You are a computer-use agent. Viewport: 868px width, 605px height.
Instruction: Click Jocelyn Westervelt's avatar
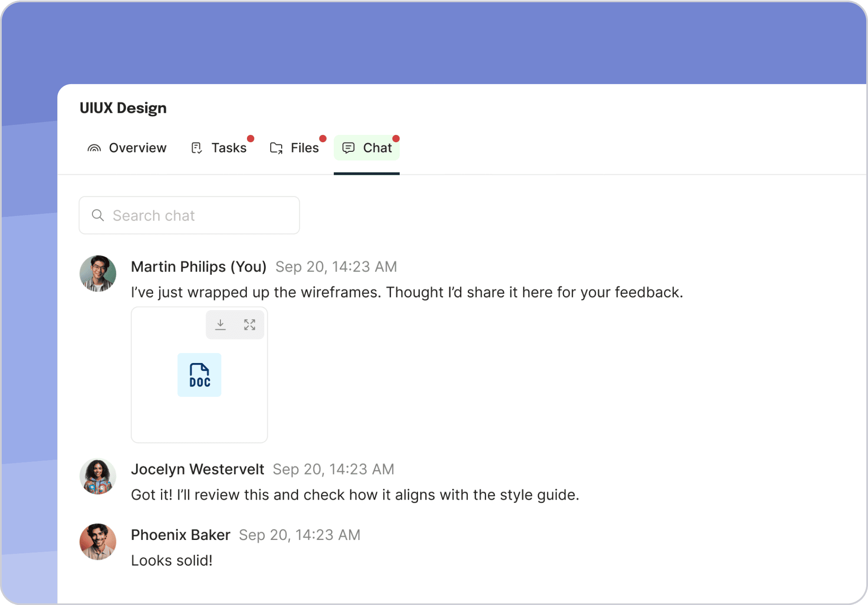98,477
